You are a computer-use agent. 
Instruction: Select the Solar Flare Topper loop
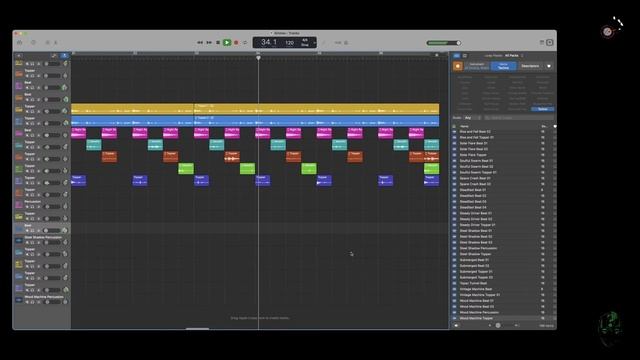point(473,155)
